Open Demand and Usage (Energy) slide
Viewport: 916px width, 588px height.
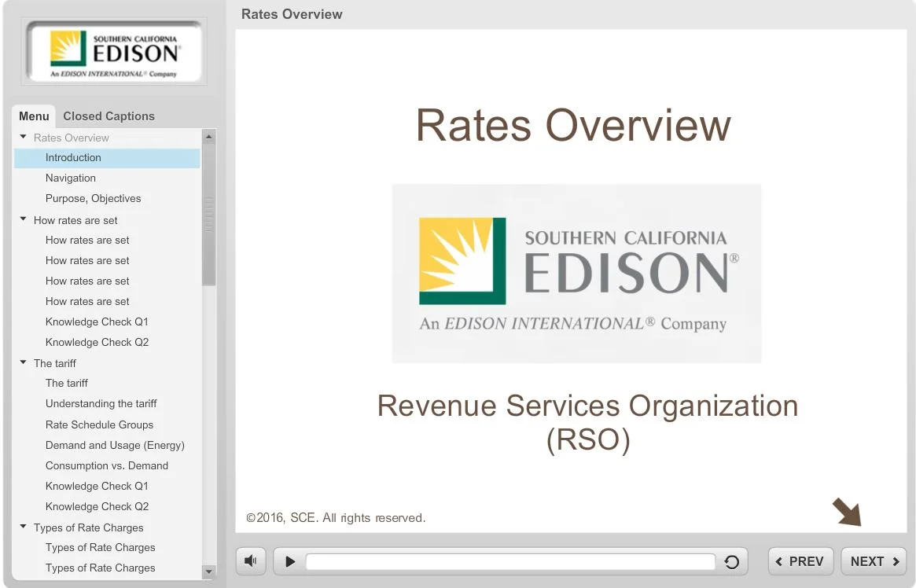(x=115, y=445)
